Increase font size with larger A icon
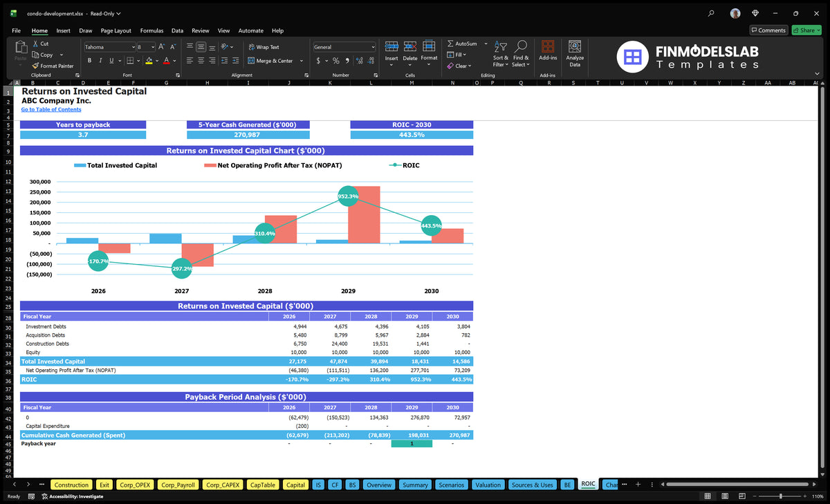The image size is (830, 504). (162, 47)
